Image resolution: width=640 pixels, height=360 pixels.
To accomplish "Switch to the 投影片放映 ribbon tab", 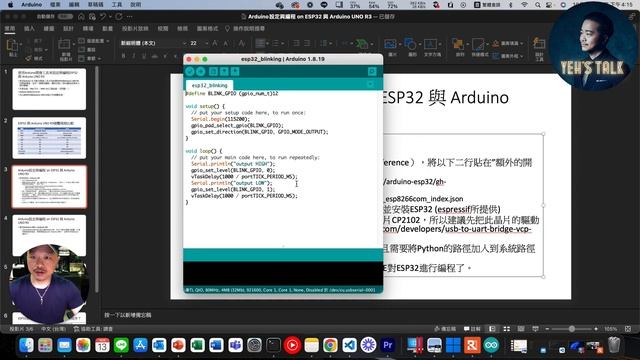I will (x=135, y=29).
